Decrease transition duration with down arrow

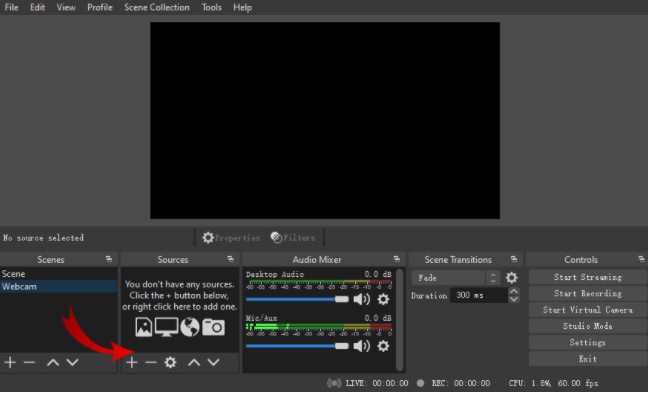[514, 299]
